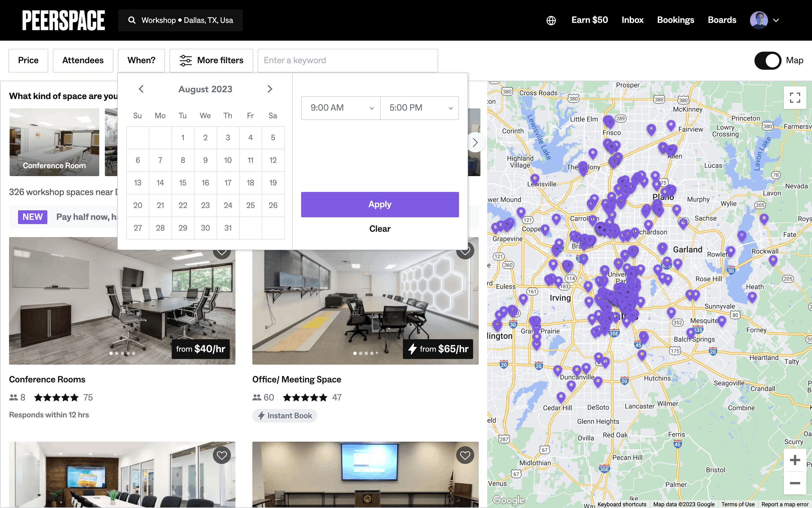This screenshot has height=508, width=812.
Task: Show next space type in carousel
Action: [475, 143]
